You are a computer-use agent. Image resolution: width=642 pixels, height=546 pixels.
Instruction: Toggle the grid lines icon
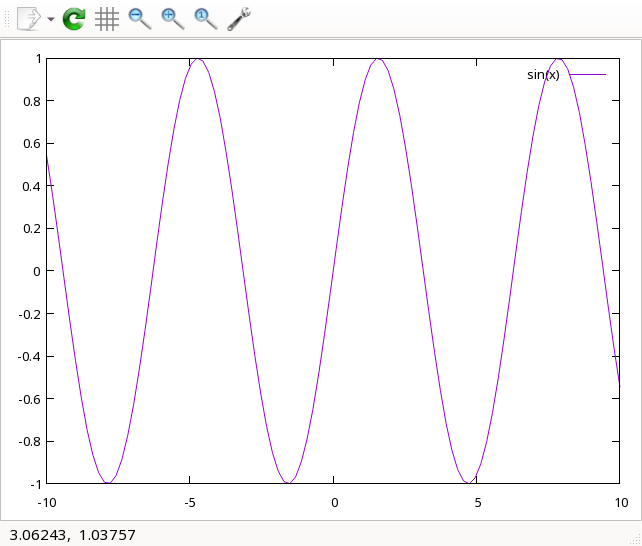pos(107,19)
